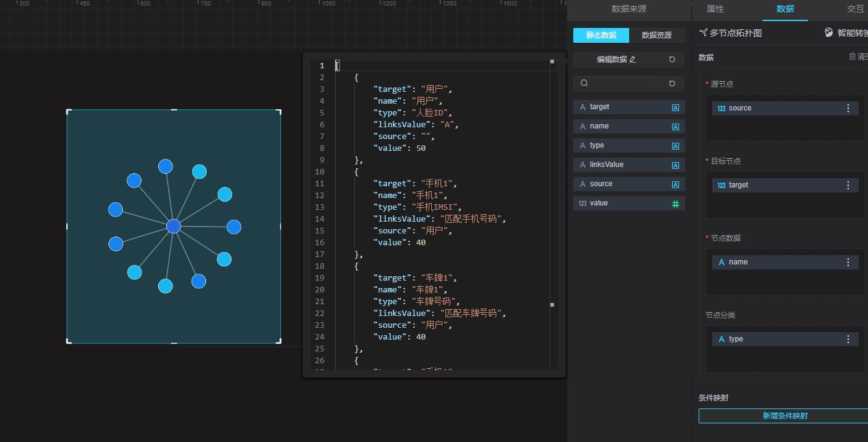
Task: Click the 123 number icon on source chip
Action: [721, 109]
